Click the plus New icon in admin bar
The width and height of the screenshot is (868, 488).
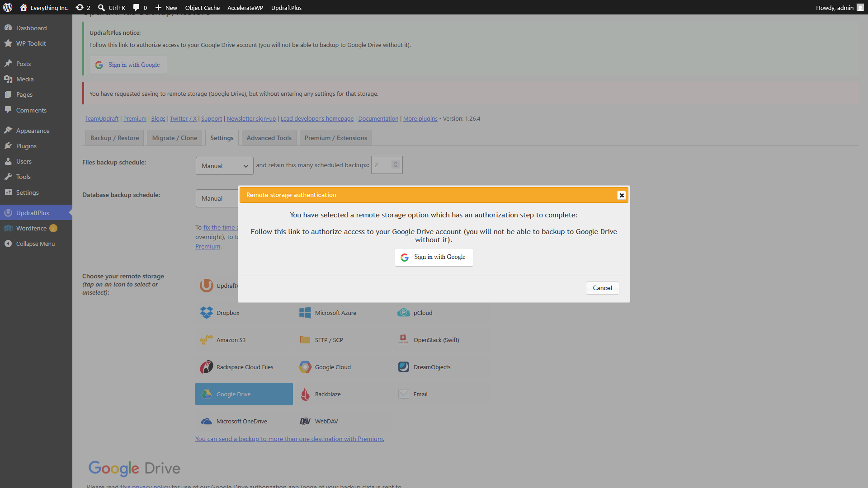coord(158,7)
